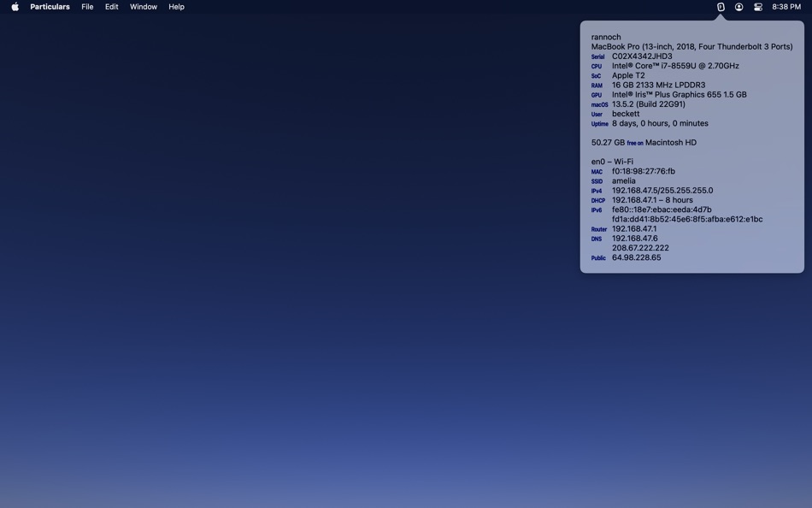Click serial number C02X4342JHD3
Image resolution: width=812 pixels, height=508 pixels.
[642, 56]
